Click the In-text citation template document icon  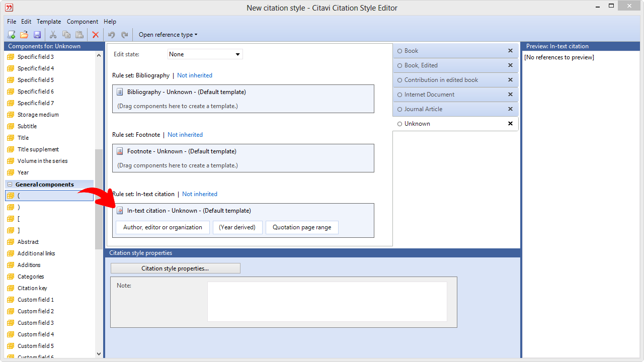[120, 211]
